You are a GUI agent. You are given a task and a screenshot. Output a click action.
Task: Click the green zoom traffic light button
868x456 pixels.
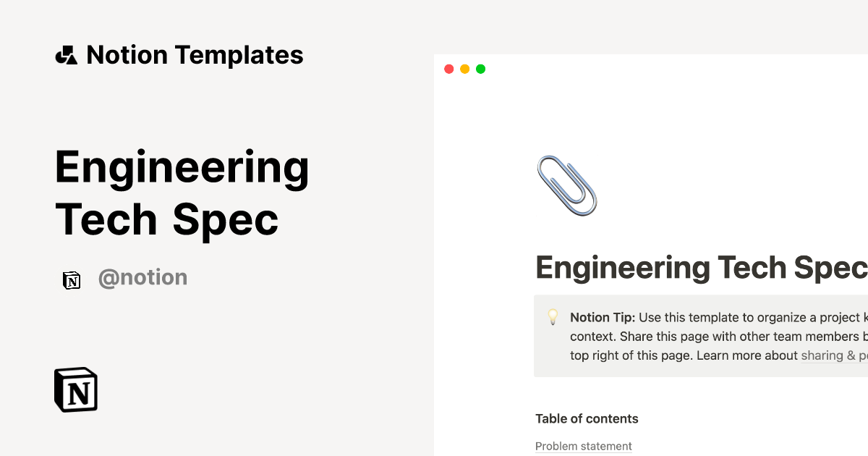pos(480,69)
